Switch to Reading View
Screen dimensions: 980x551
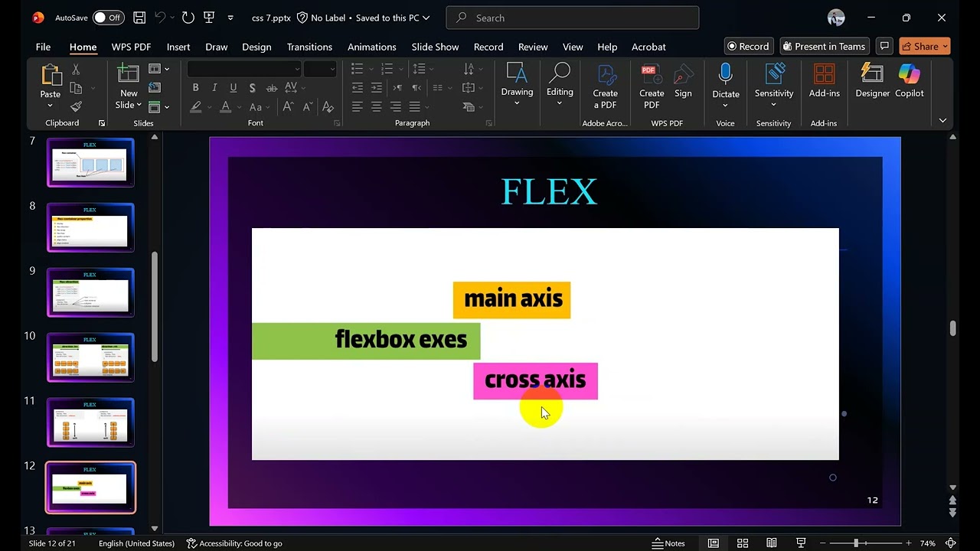[x=772, y=543]
